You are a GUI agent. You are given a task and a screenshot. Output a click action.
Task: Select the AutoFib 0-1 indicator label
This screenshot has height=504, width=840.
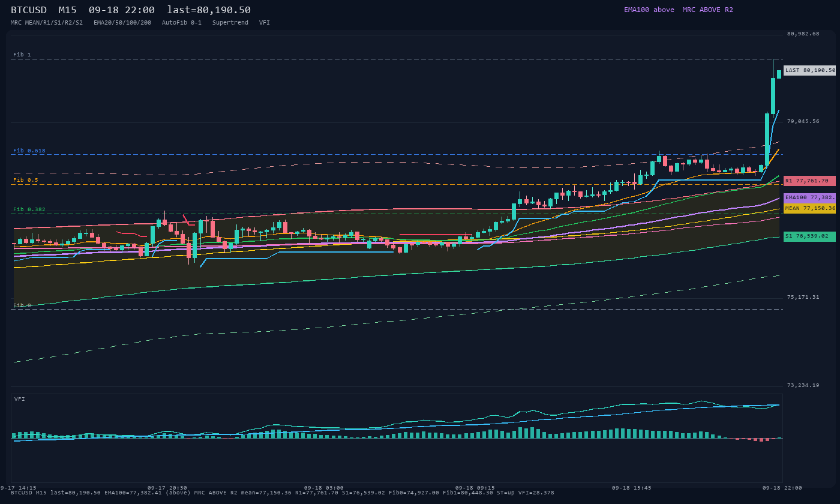pos(182,22)
